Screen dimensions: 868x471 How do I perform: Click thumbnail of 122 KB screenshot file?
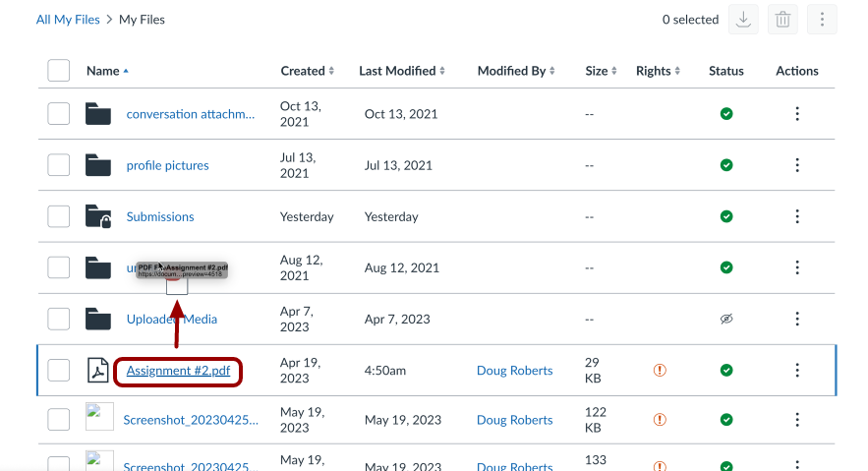click(99, 417)
